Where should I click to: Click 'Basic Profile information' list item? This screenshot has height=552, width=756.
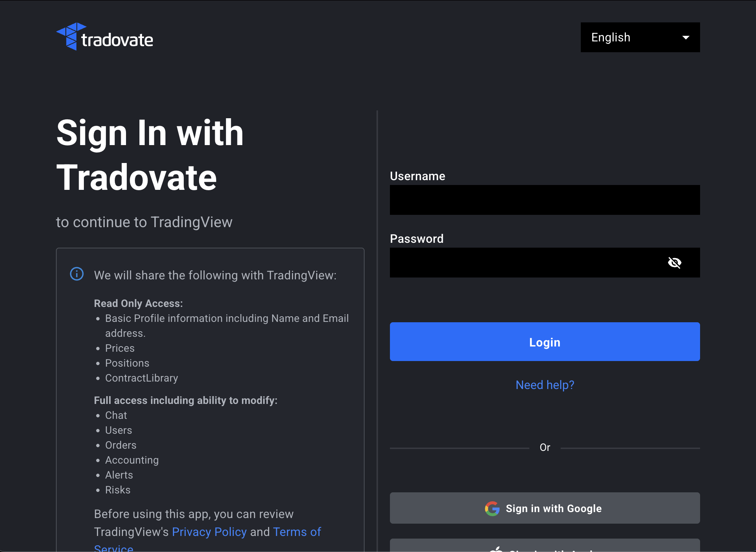tap(227, 326)
